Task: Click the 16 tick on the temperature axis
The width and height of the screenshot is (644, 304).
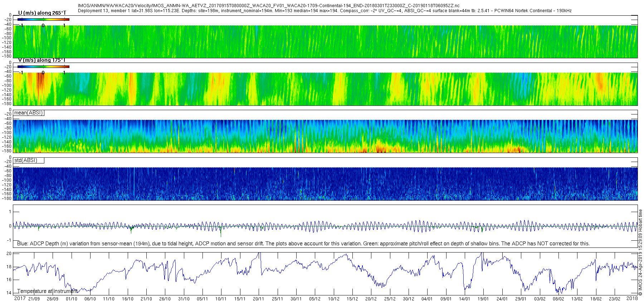Action: [x=9, y=280]
